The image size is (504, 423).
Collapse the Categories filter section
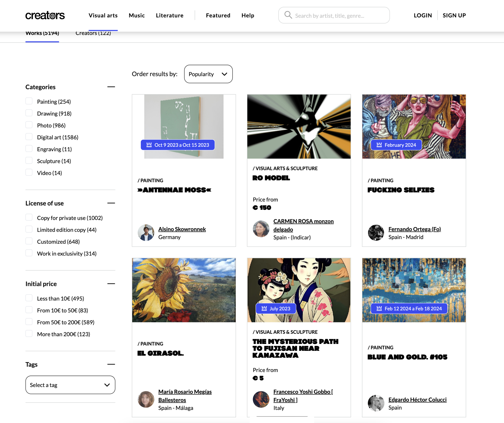111,87
